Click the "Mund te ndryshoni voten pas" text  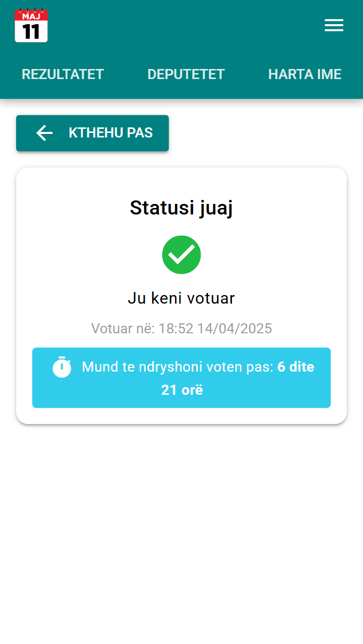click(x=177, y=367)
